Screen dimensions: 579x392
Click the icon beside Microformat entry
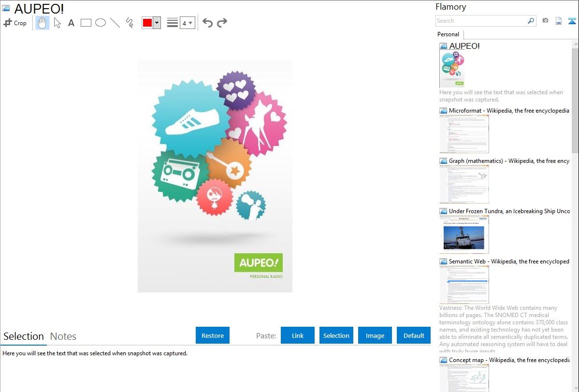pyautogui.click(x=443, y=111)
